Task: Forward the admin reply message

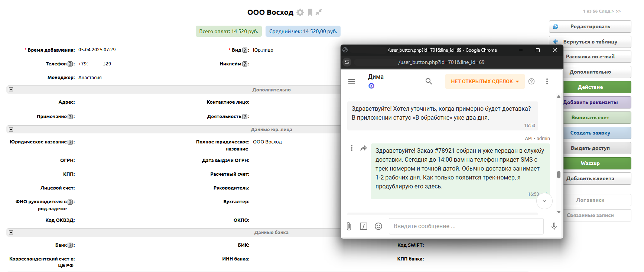Action: click(364, 148)
